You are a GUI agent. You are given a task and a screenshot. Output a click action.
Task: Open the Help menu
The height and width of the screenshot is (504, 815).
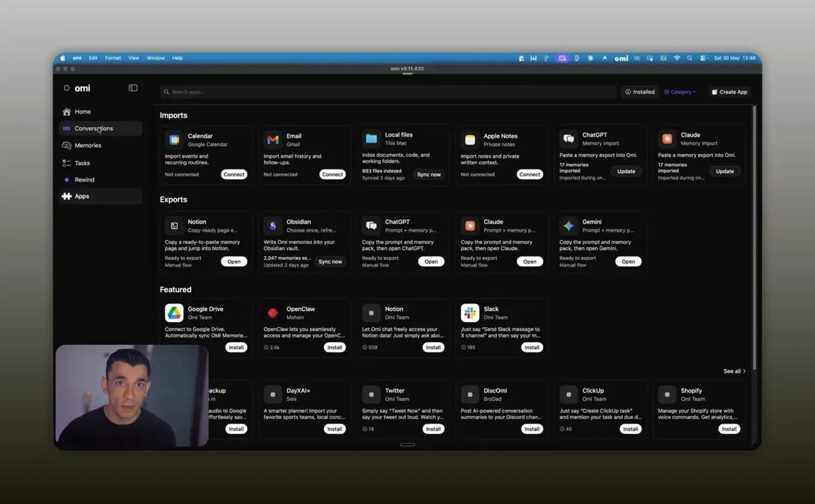pyautogui.click(x=178, y=58)
